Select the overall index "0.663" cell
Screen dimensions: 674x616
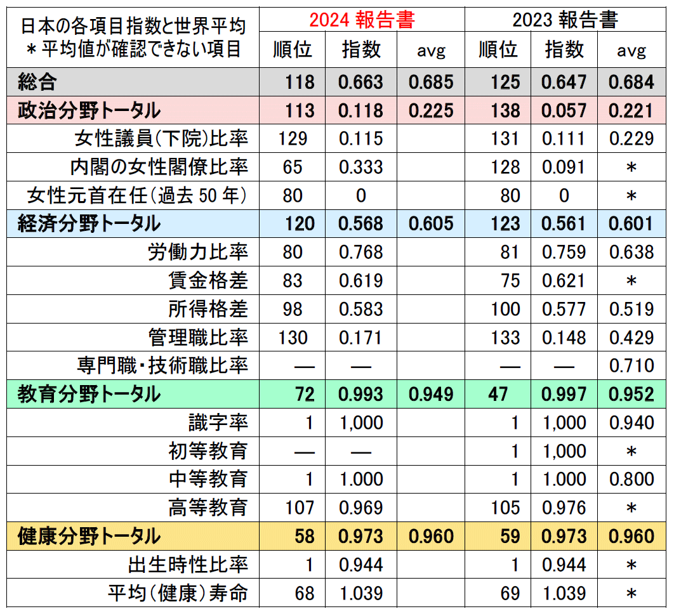(360, 82)
